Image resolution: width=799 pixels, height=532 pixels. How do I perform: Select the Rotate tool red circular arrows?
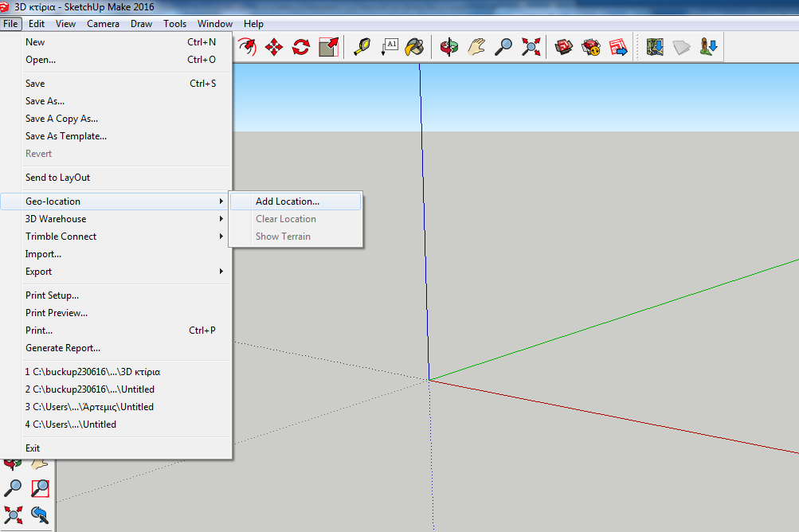pos(301,48)
